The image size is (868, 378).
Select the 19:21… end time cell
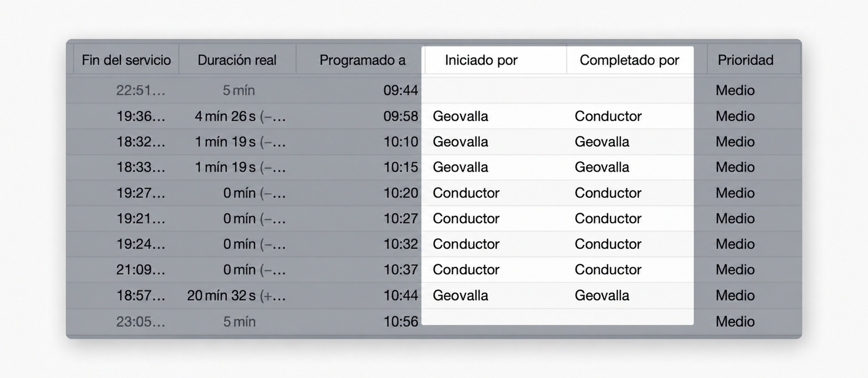point(141,218)
